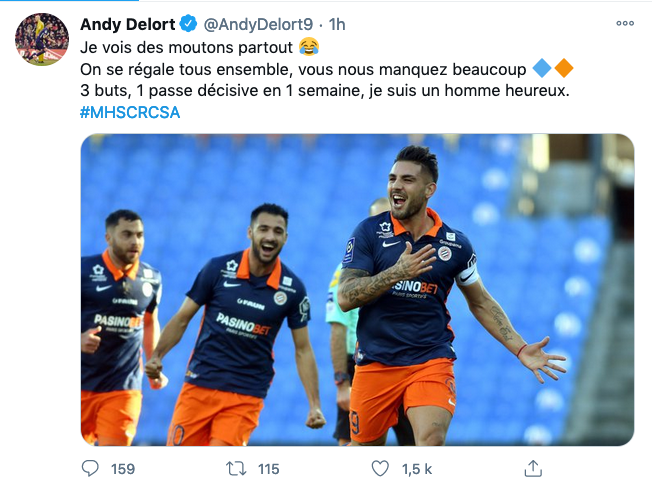Click the blue diamond emoji
Screen dimensions: 652x486
[x=542, y=68]
